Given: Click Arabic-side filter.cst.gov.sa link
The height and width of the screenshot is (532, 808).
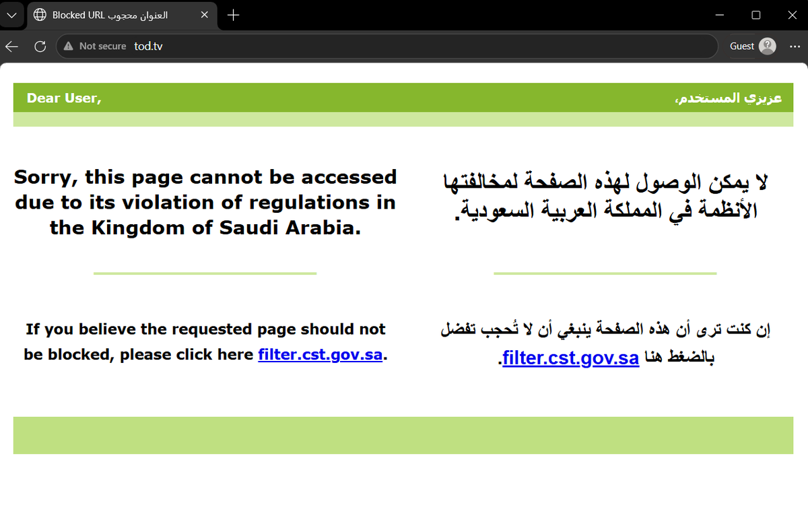Looking at the screenshot, I should click(x=570, y=358).
